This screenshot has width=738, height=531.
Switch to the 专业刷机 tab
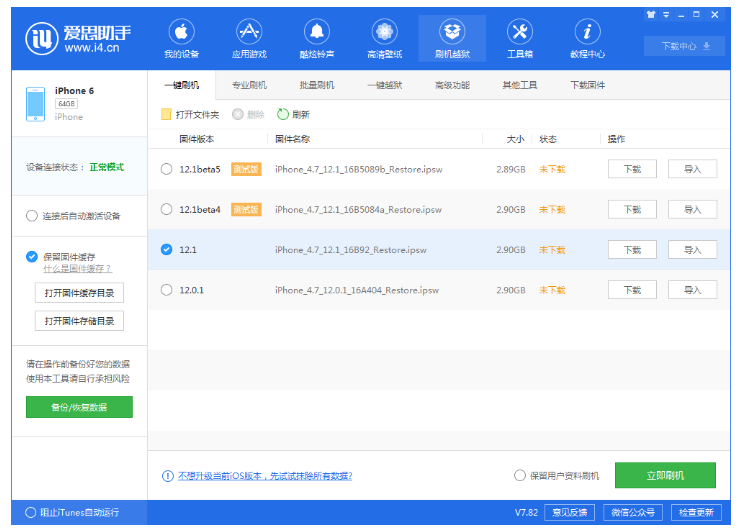click(x=249, y=86)
